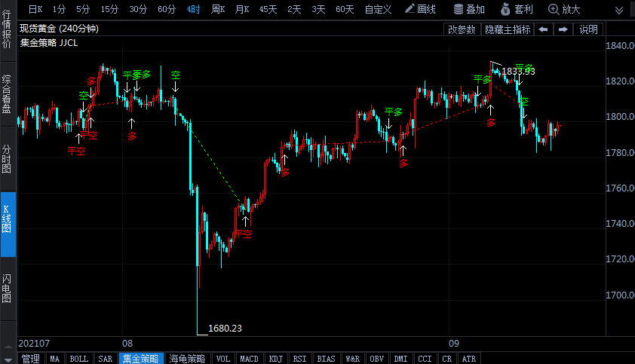The width and height of the screenshot is (635, 364).
Task: Select the W&R indicator tab
Action: coord(352,359)
